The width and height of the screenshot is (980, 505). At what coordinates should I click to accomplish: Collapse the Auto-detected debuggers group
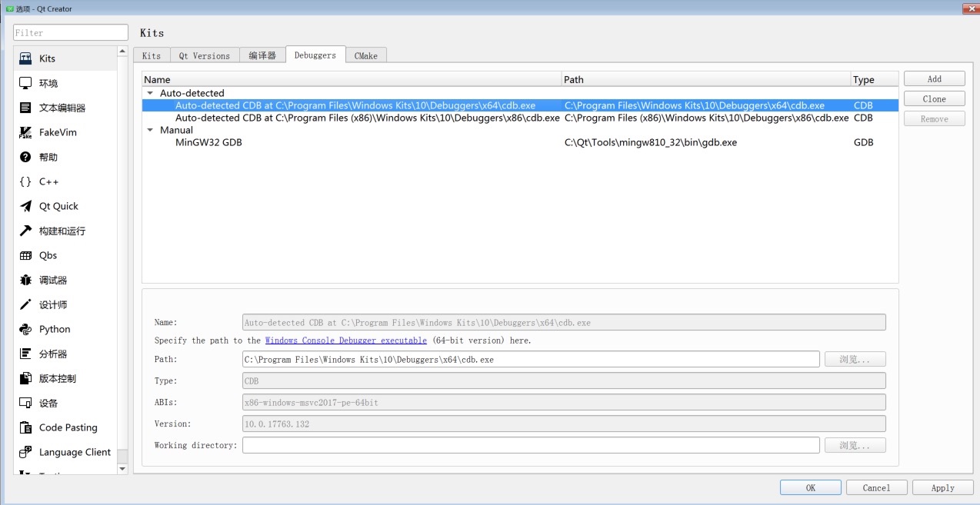tap(151, 93)
